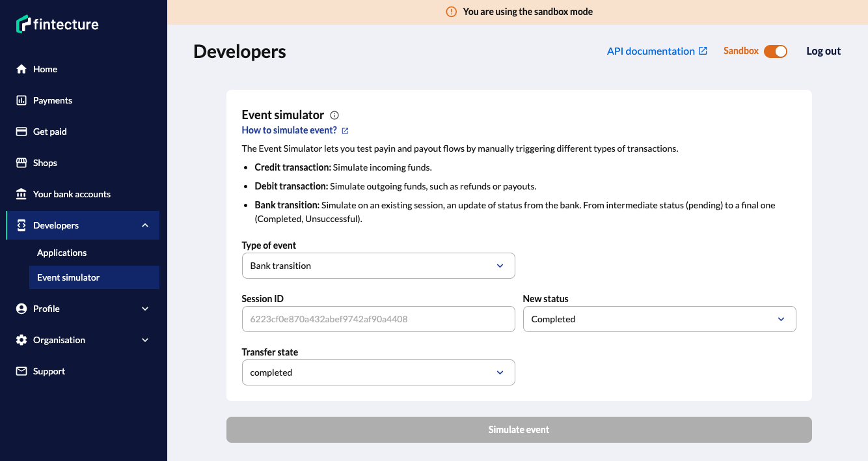
Task: Click the Fintecture logo icon
Action: (x=23, y=24)
